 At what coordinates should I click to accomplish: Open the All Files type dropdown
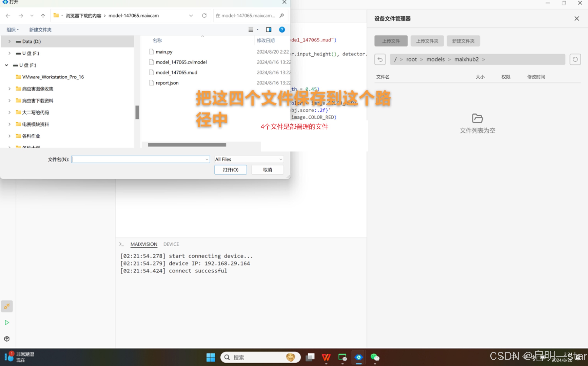click(249, 159)
